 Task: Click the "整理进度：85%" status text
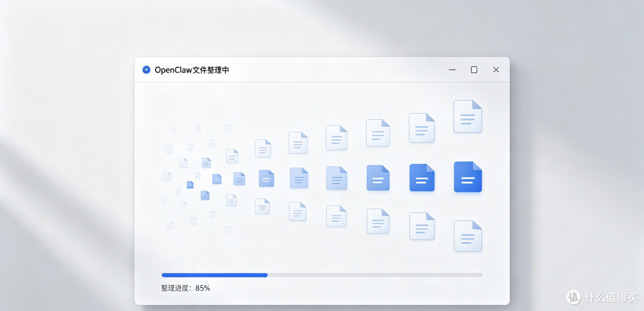pyautogui.click(x=185, y=288)
